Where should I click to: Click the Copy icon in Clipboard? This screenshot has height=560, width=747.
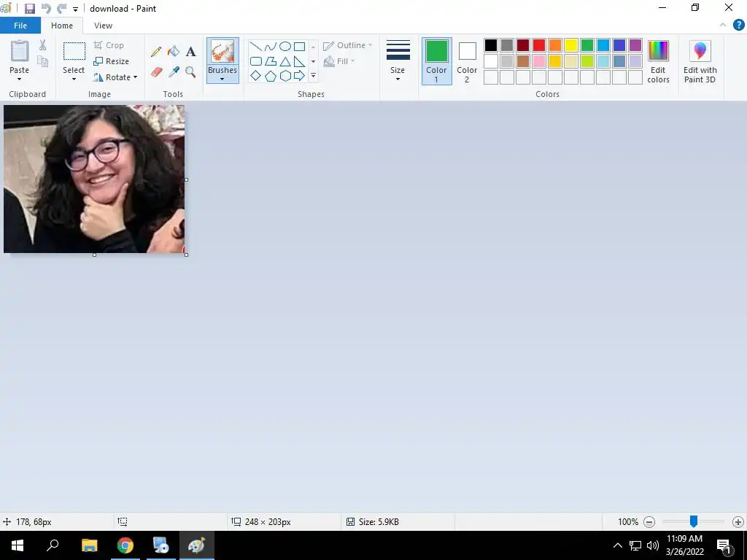coord(43,61)
